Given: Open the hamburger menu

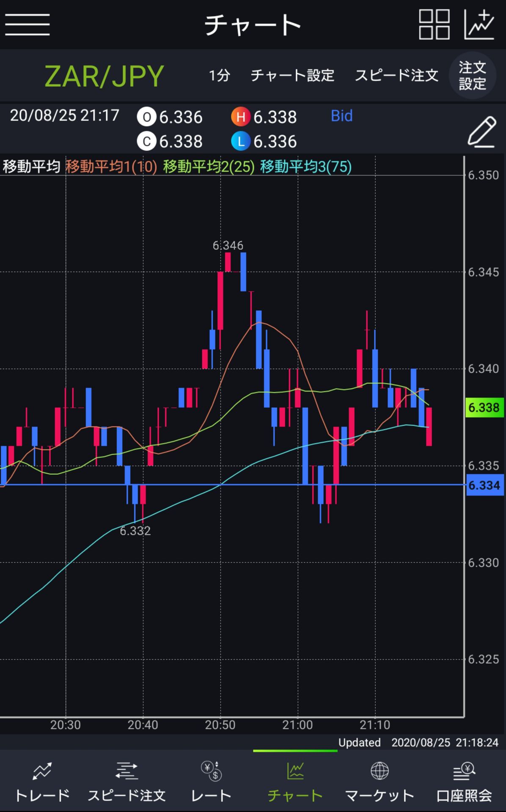Looking at the screenshot, I should tap(27, 25).
